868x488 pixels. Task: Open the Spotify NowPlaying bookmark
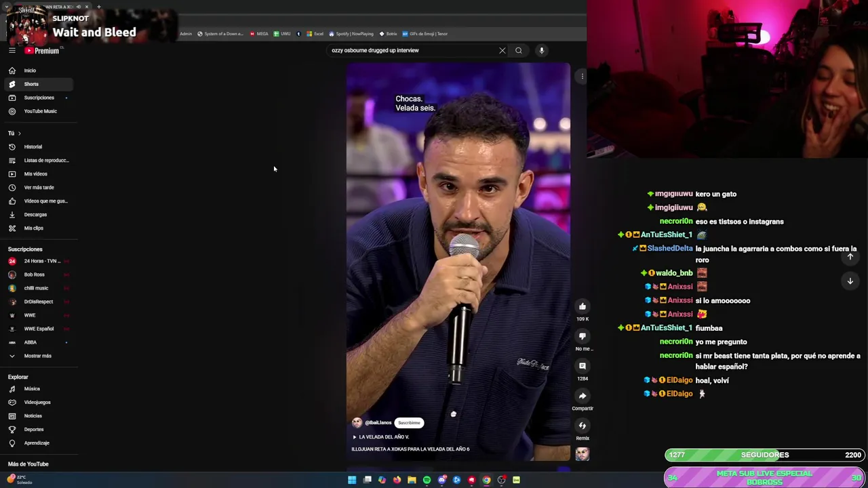[x=351, y=34]
